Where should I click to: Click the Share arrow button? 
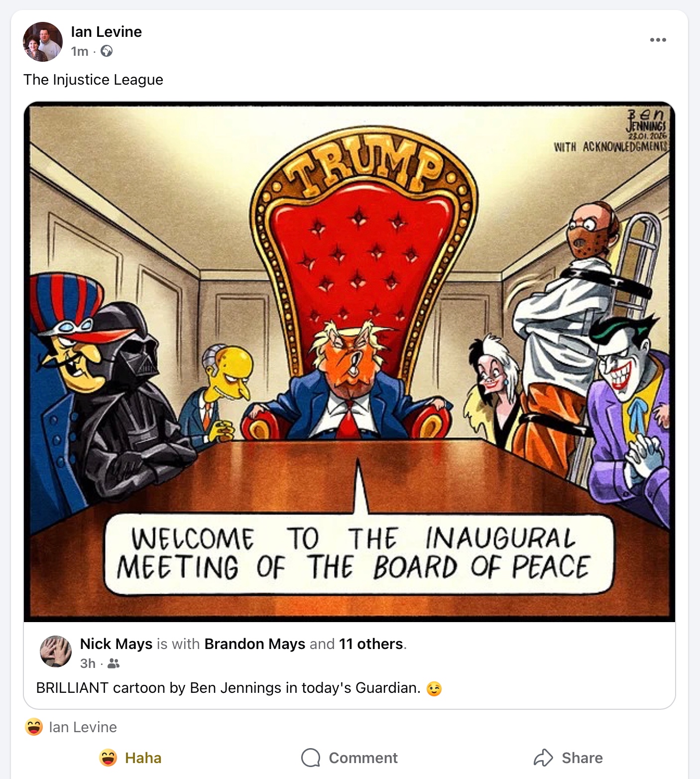click(x=568, y=758)
